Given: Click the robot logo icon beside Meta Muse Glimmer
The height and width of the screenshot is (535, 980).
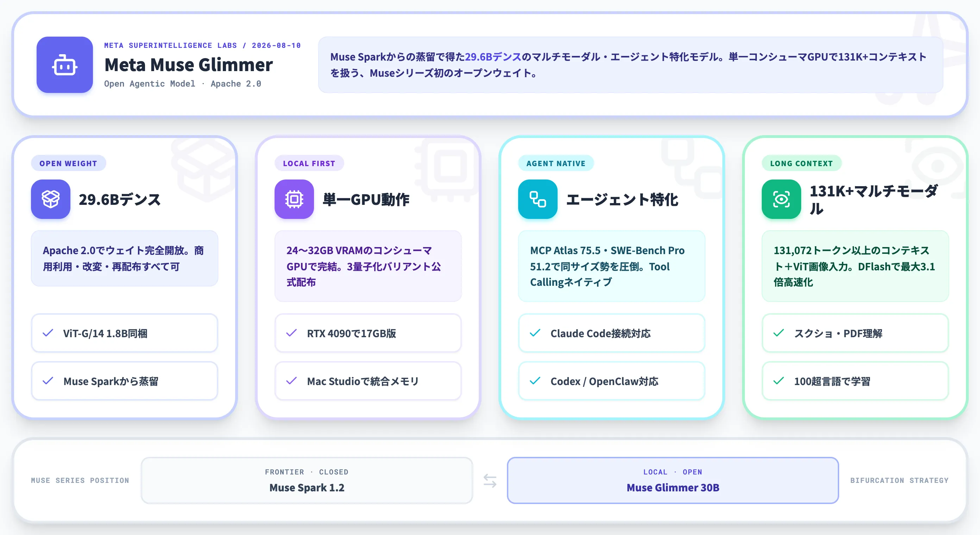Looking at the screenshot, I should click(65, 65).
